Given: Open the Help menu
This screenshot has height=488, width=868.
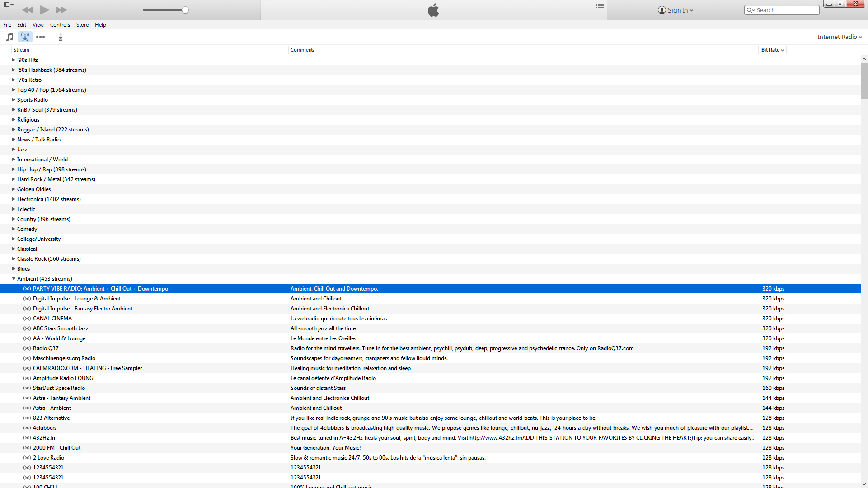Looking at the screenshot, I should [100, 25].
